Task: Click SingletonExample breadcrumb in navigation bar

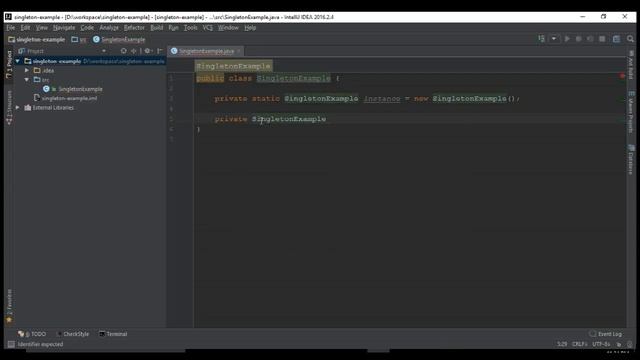Action: coord(119,40)
